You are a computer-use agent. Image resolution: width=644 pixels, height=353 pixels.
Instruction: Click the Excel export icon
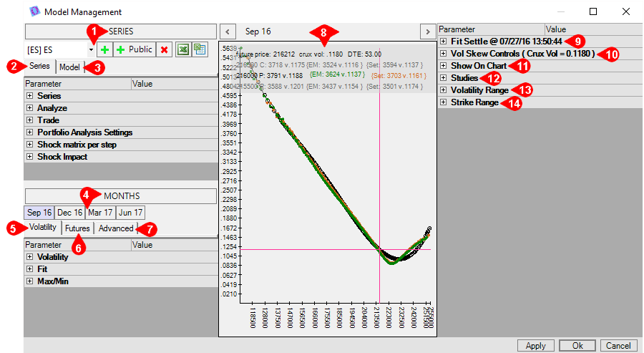(183, 49)
